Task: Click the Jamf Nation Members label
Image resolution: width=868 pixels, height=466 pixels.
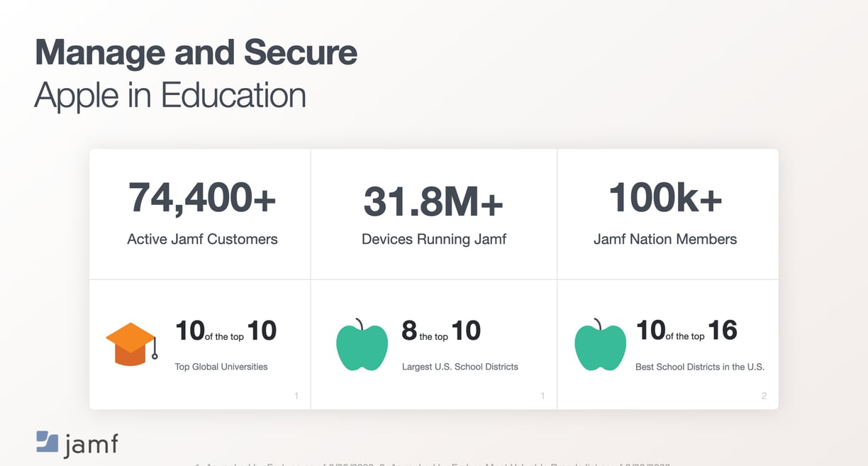Action: (665, 239)
